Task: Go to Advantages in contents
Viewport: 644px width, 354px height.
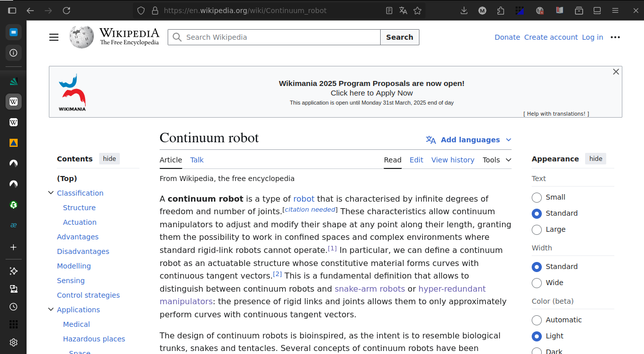Action: (x=78, y=237)
